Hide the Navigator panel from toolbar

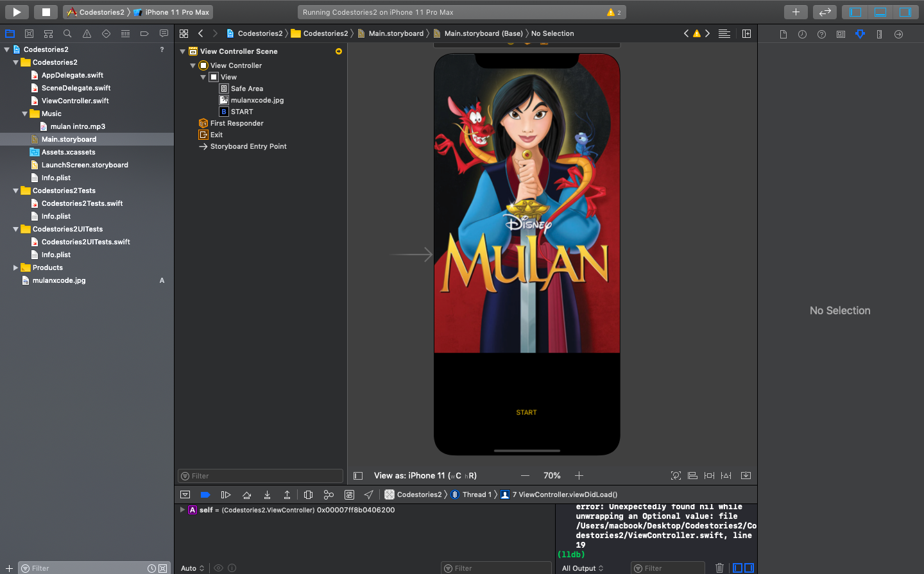[x=855, y=12]
